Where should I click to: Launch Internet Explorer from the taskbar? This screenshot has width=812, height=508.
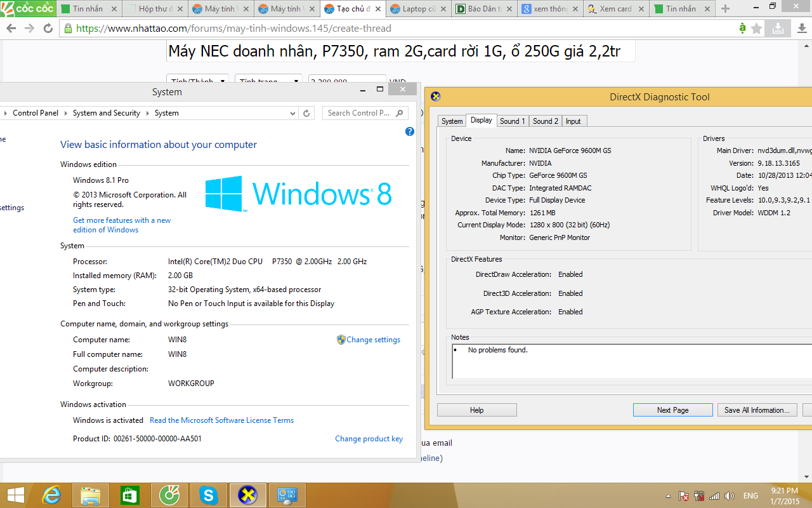[51, 495]
